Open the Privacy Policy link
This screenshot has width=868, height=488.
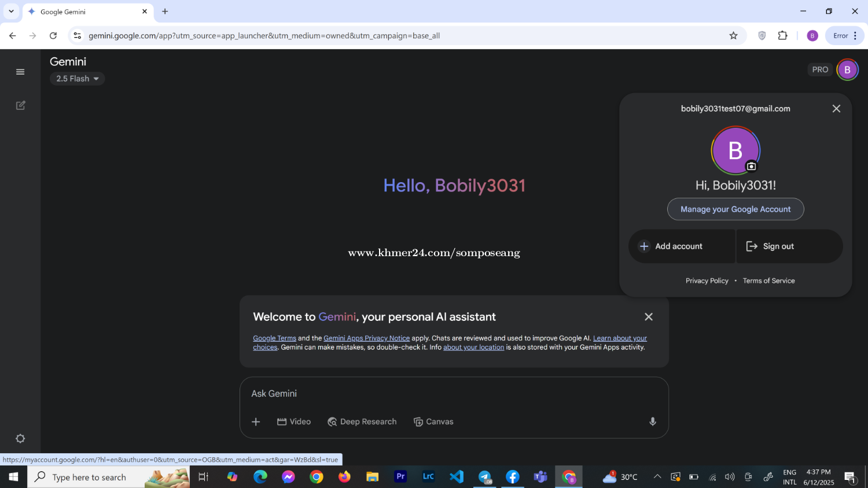pyautogui.click(x=707, y=281)
